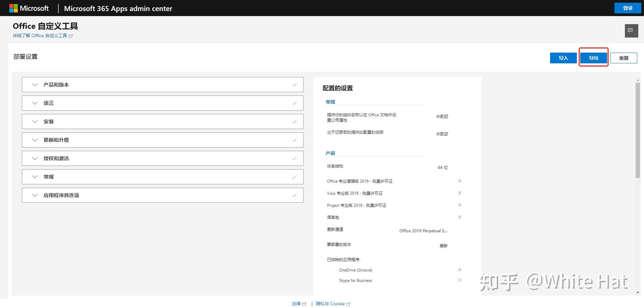Click 未配置 value beside organization name
Image resolution: width=644 pixels, height=308 pixels.
442,117
